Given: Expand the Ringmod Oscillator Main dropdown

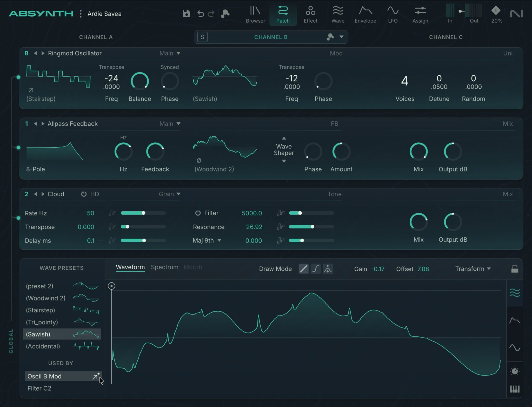Looking at the screenshot, I should point(170,53).
